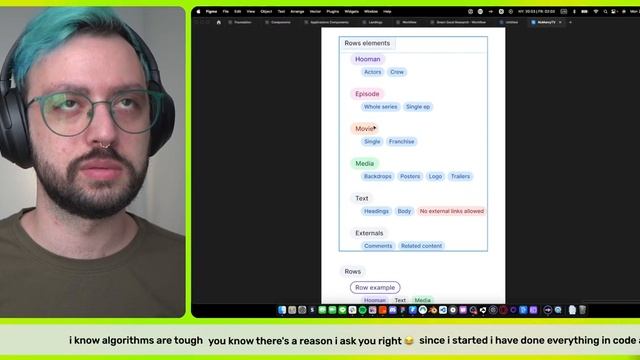Select the Franchise chip
The image size is (640, 360).
pos(402,142)
